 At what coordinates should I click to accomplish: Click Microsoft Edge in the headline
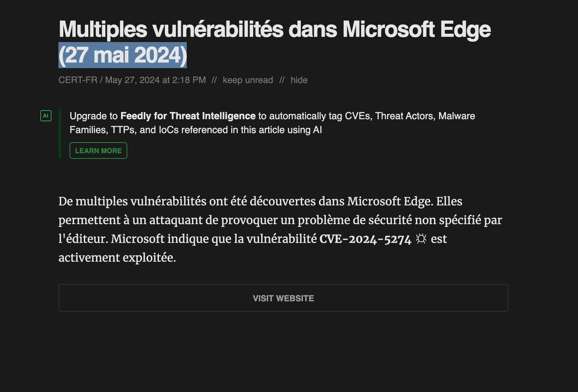(x=417, y=29)
